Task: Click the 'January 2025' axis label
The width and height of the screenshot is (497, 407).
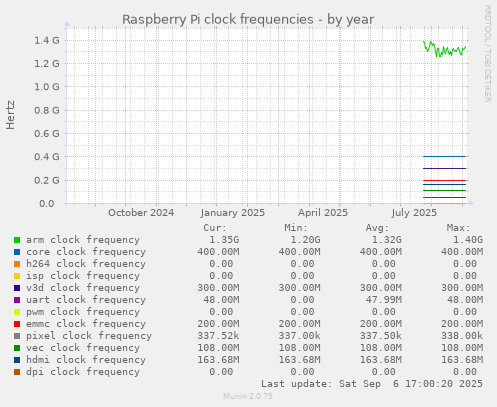Action: tap(233, 213)
